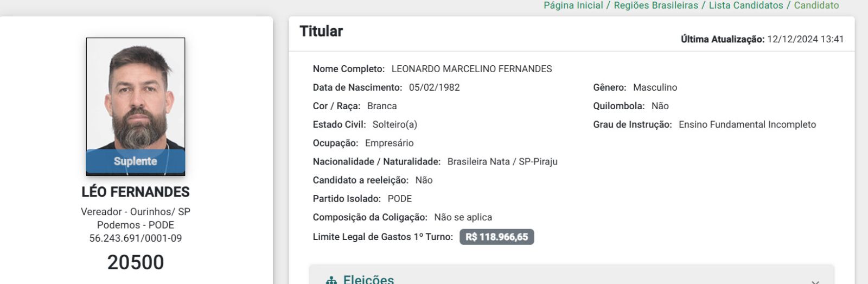Go to Página Inicial breadcrumb
The width and height of the screenshot is (868, 284).
(573, 5)
